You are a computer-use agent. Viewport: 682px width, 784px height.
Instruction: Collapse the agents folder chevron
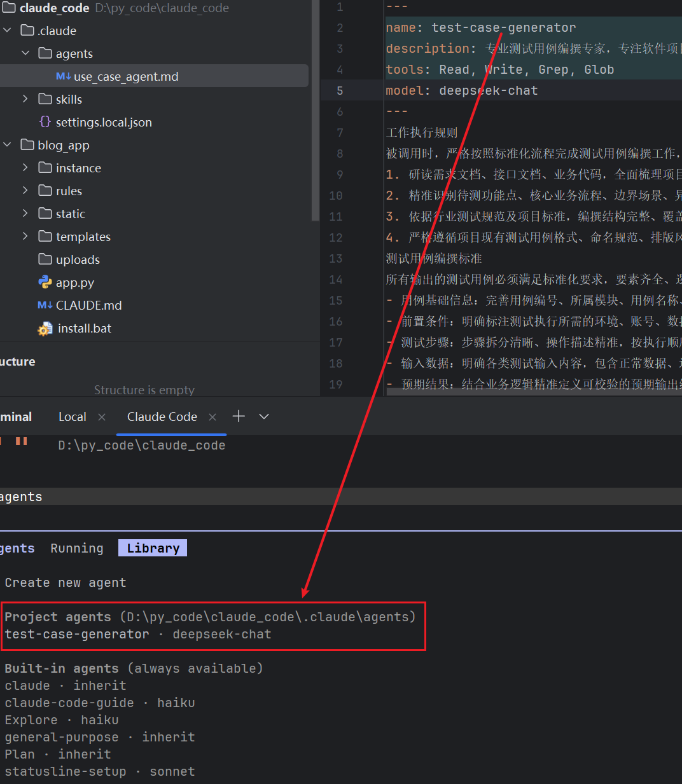(25, 53)
